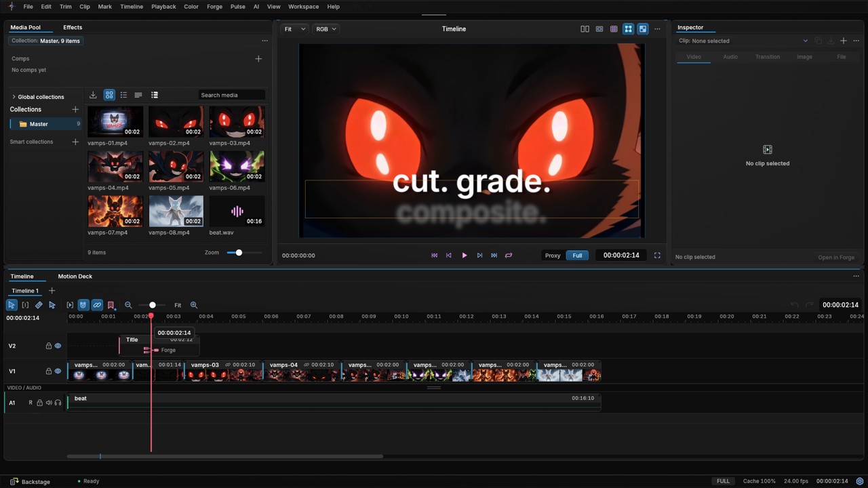Expand the Global collections tree

(14, 97)
